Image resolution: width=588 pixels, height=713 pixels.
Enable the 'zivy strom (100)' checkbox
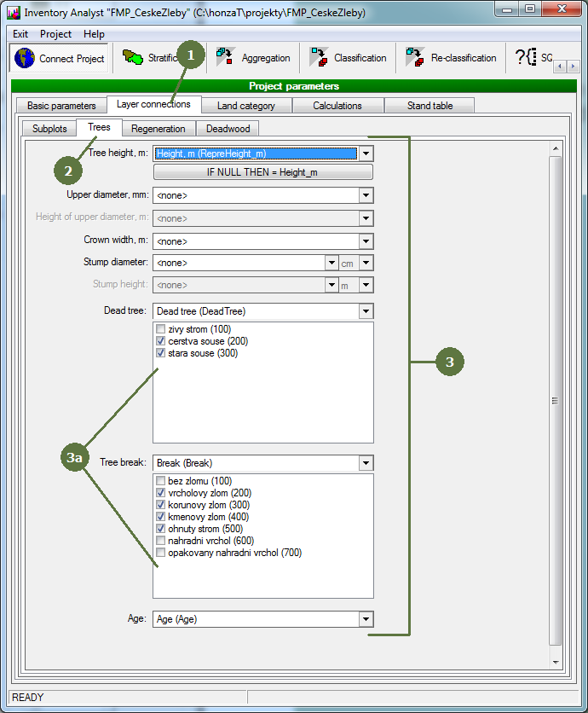coord(161,329)
